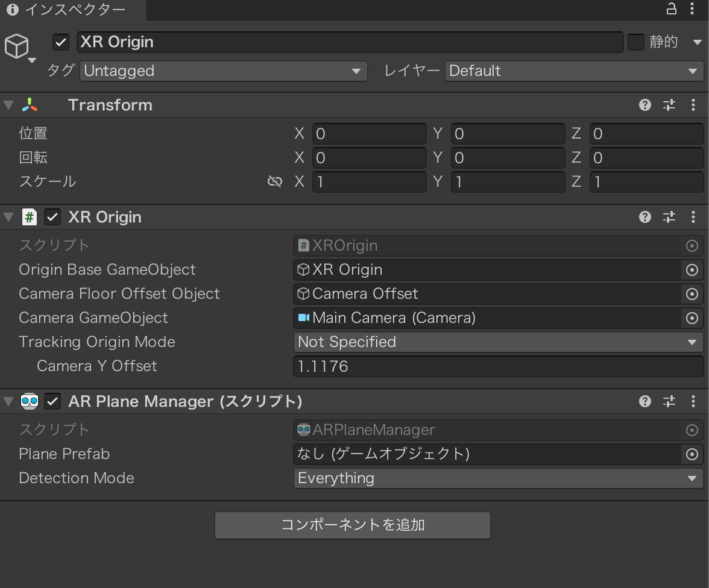The width and height of the screenshot is (709, 588).
Task: Open AR Plane Manager context menu
Action: coord(693,401)
